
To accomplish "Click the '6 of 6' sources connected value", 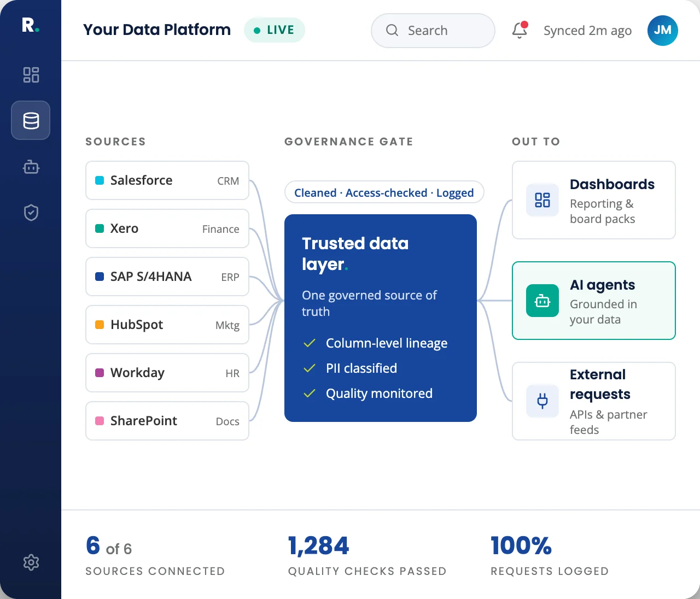I will point(109,546).
